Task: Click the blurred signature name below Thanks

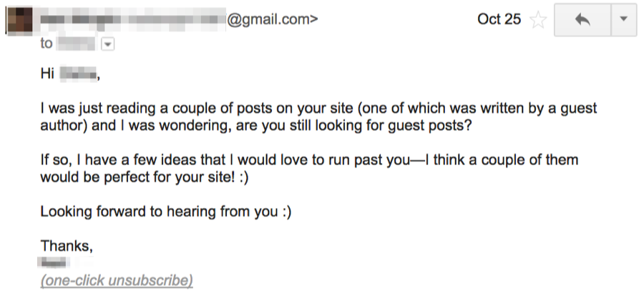Action: 54,262
